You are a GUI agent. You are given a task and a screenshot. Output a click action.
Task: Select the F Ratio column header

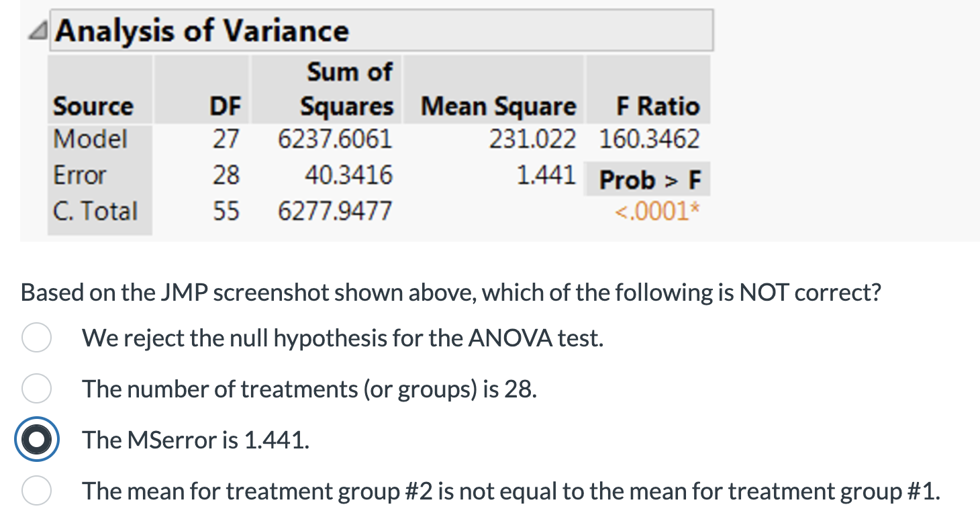[x=658, y=106]
